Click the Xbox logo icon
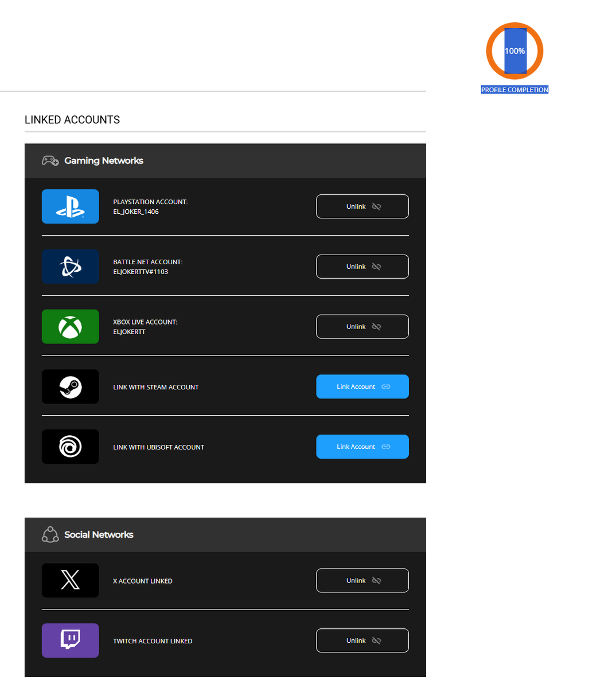Viewport: 616px width, 688px height. click(x=70, y=327)
